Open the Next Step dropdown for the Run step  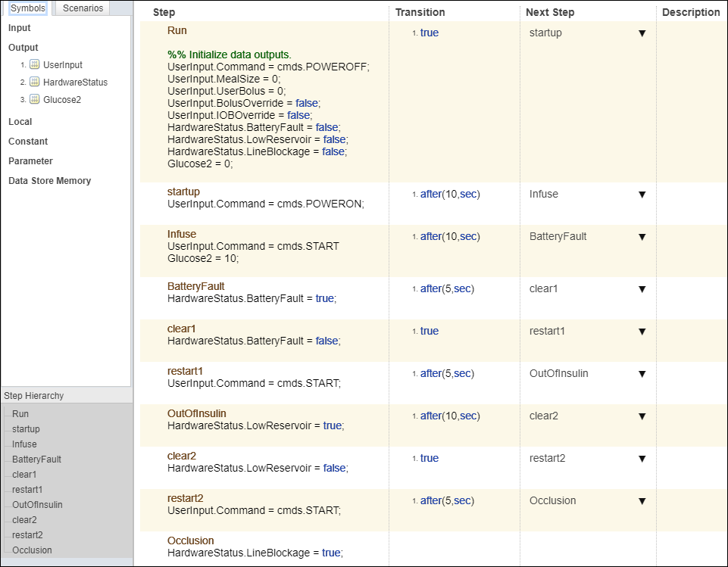[642, 33]
